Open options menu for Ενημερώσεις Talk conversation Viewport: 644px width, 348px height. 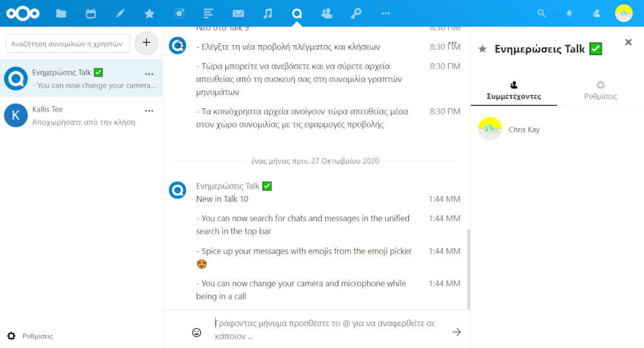click(x=149, y=74)
